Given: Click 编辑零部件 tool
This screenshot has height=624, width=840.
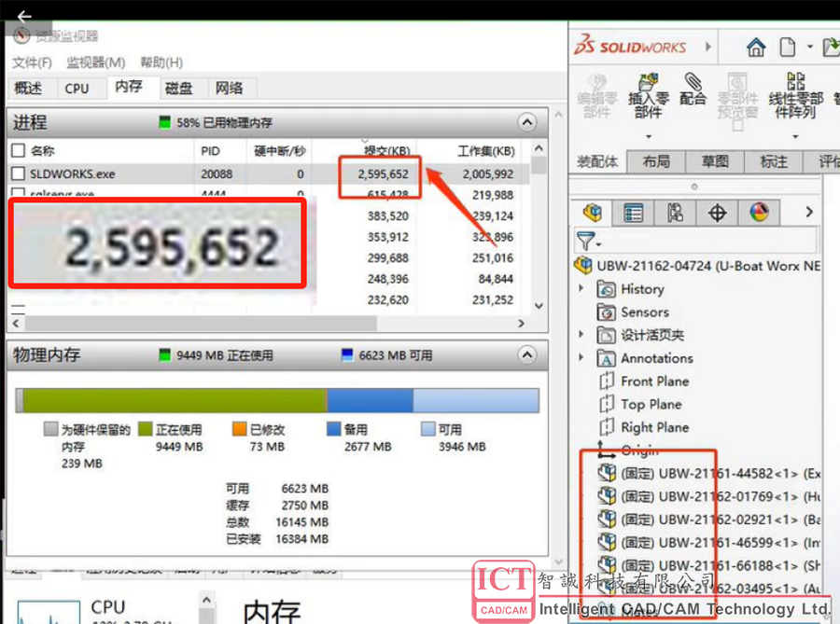Looking at the screenshot, I should click(597, 95).
